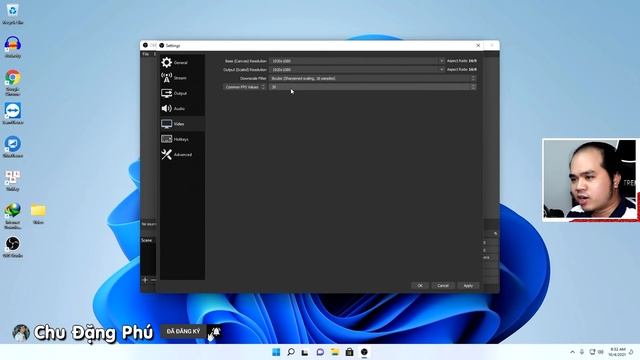
Task: Open the Downscale Filter combo box
Action: 372,78
